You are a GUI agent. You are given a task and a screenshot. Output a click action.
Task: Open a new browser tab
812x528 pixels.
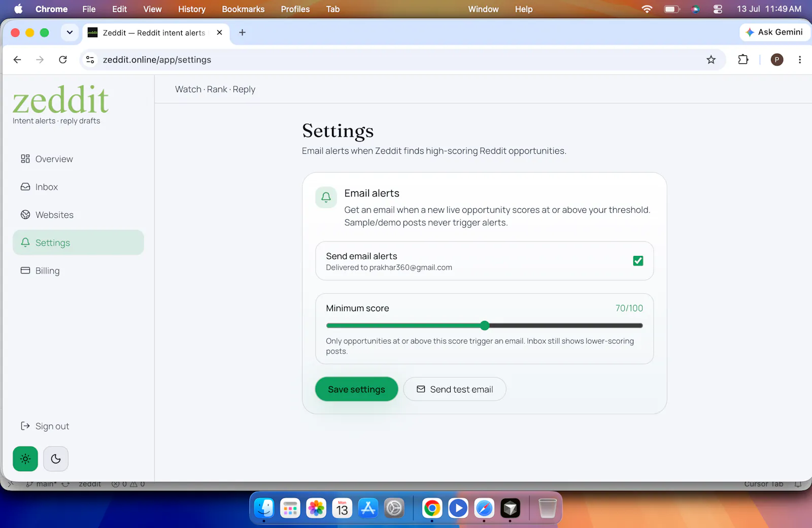pyautogui.click(x=243, y=32)
